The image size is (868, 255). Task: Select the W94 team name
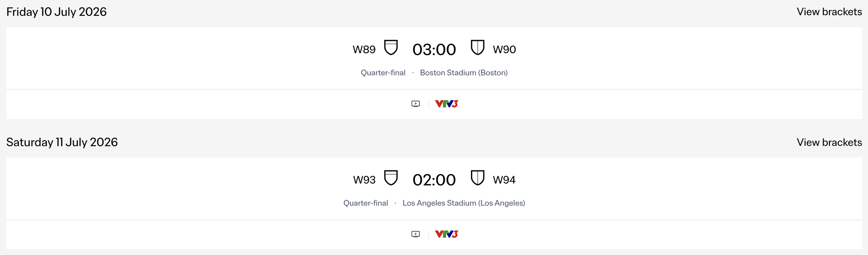click(x=504, y=180)
